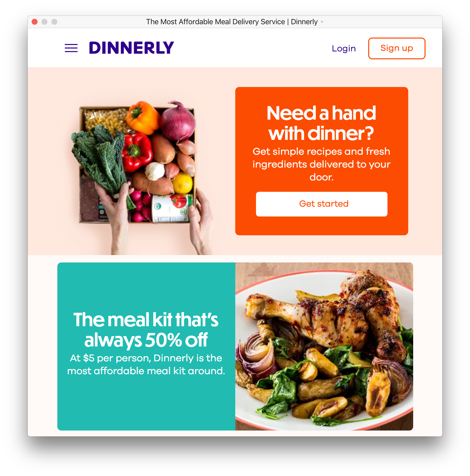This screenshot has height=476, width=470.
Task: Click the Dinnerly logo
Action: click(131, 48)
